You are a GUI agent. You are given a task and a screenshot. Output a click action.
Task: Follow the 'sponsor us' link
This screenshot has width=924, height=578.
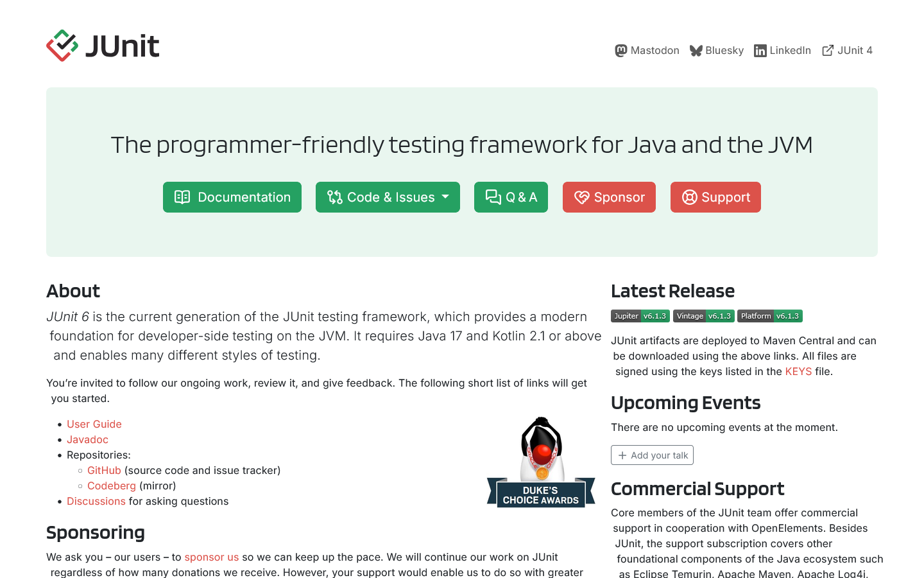pos(212,557)
